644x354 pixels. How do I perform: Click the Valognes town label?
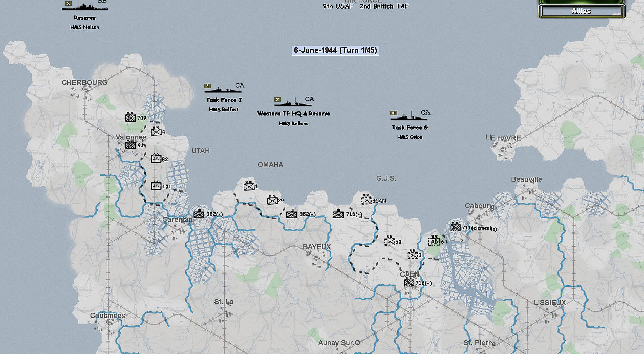pos(131,137)
